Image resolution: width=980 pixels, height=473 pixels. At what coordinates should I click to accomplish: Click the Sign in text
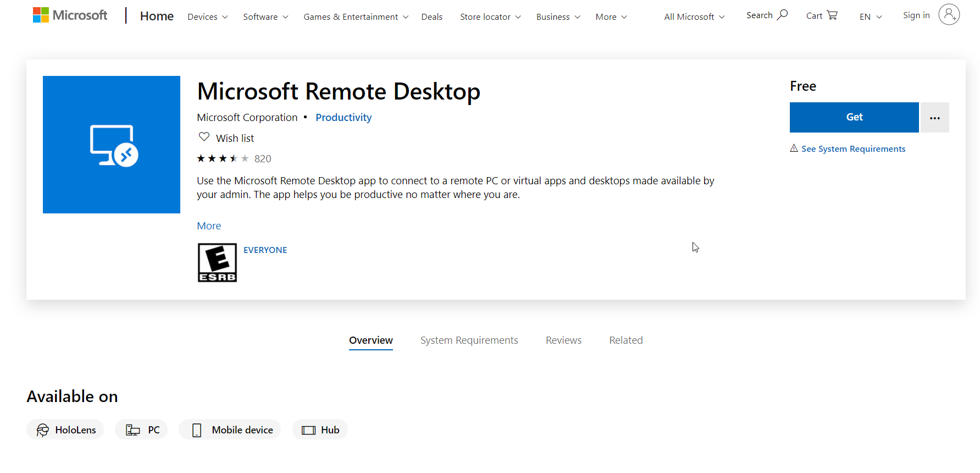point(916,15)
